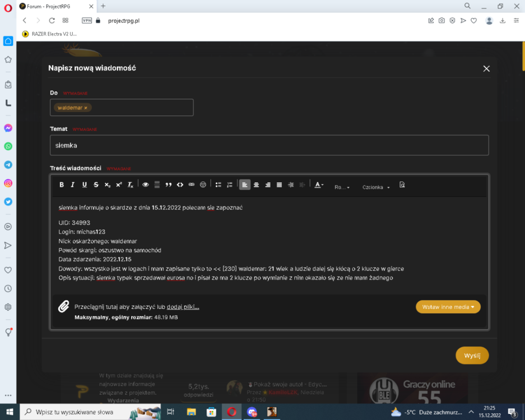This screenshot has height=420, width=525.
Task: Insert code snippet with the code icon
Action: point(180,185)
